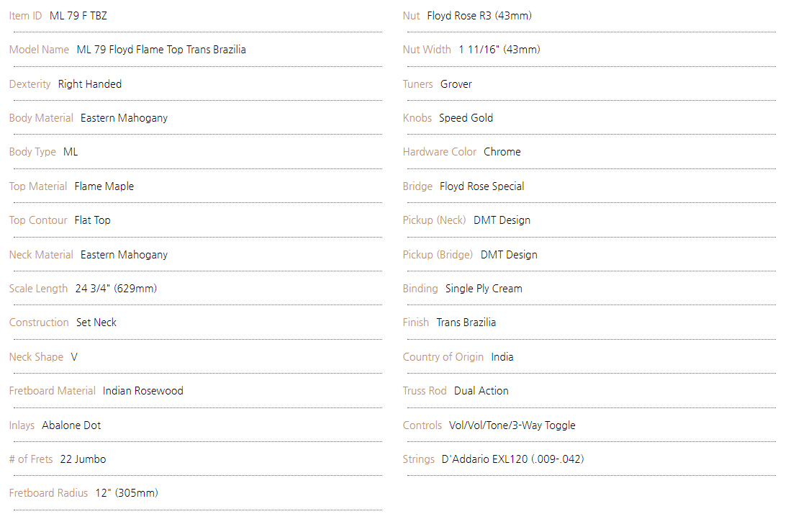Click the Flat Top contour value
Screen dimensions: 796x532
(x=93, y=220)
